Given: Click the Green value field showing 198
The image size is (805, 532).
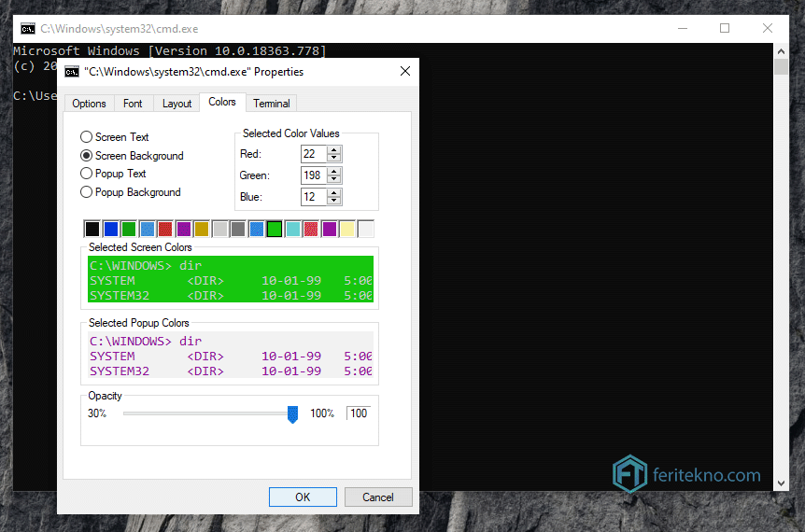Looking at the screenshot, I should (x=314, y=175).
